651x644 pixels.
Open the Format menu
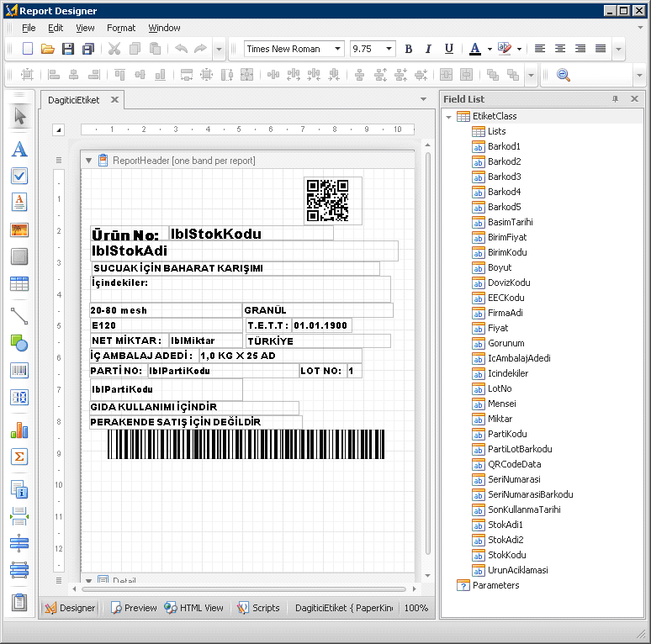121,28
